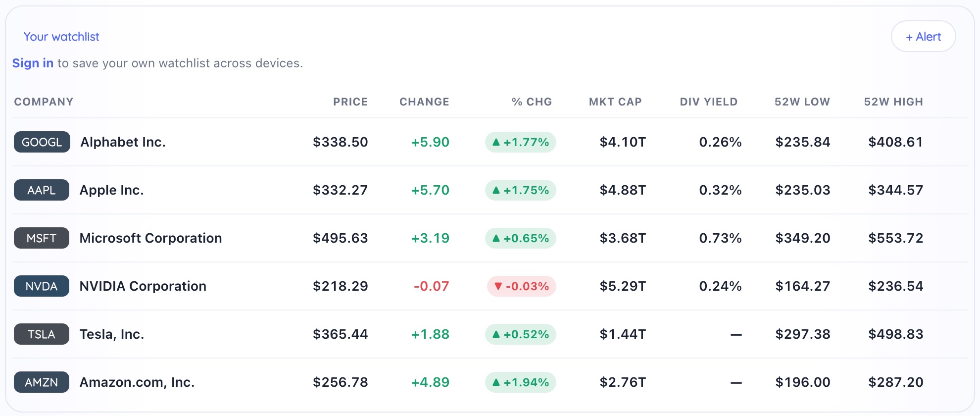Sort by the COMPANY column header
980x416 pixels.
[x=44, y=102]
